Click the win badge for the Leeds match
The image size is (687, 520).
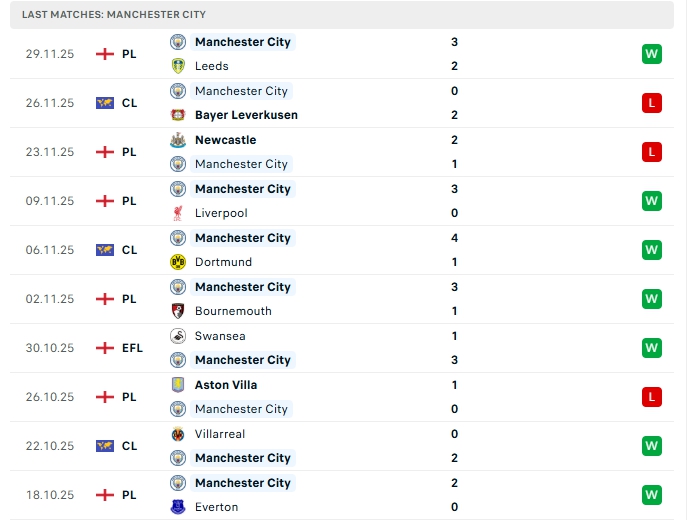pos(652,54)
